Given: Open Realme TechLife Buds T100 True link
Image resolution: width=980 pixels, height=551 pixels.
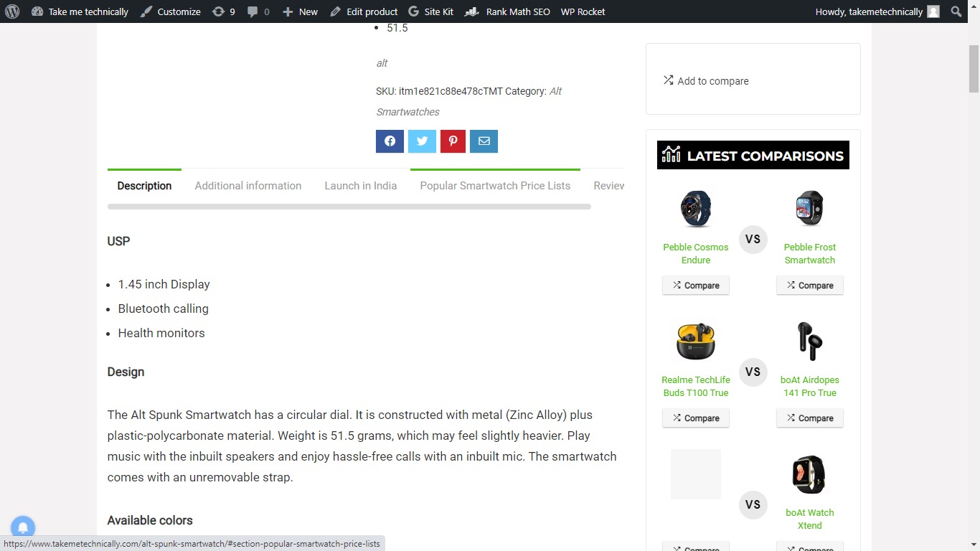Looking at the screenshot, I should click(x=696, y=387).
